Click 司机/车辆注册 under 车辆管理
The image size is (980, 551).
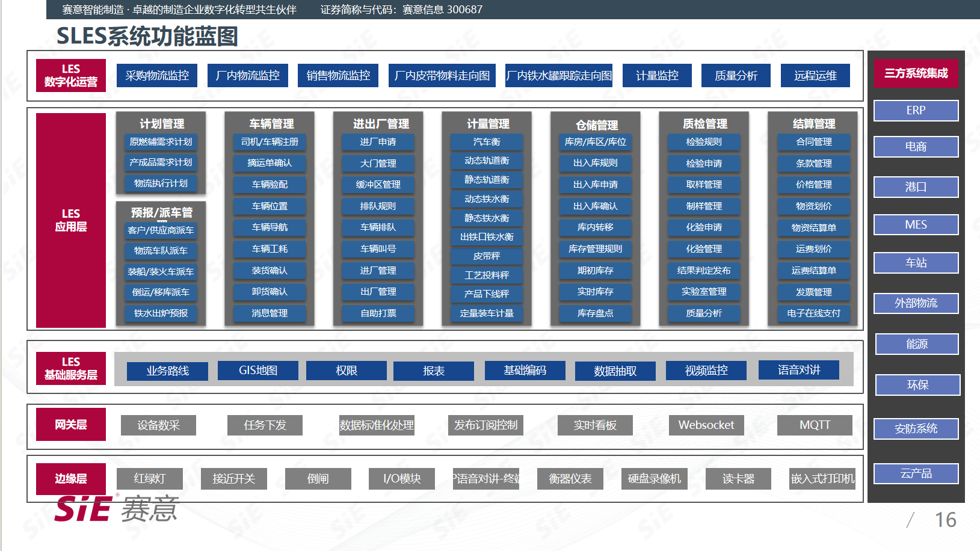tap(270, 142)
